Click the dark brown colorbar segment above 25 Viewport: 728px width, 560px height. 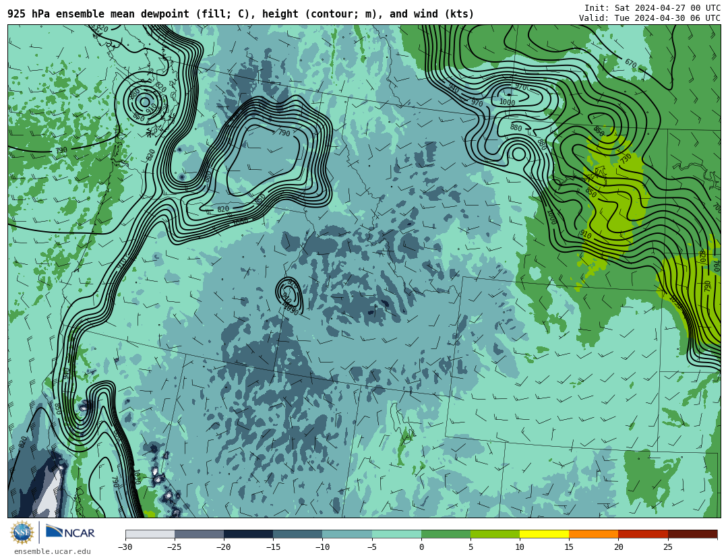click(x=692, y=534)
